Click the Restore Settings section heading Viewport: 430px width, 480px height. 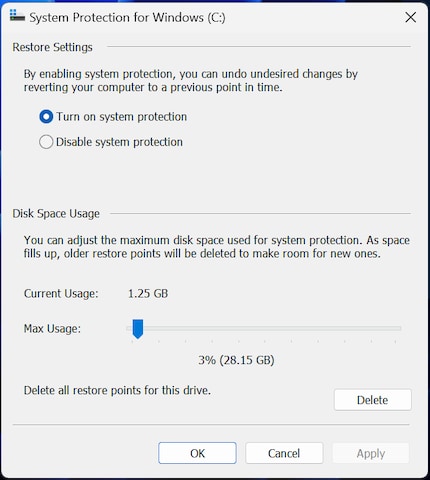(52, 47)
